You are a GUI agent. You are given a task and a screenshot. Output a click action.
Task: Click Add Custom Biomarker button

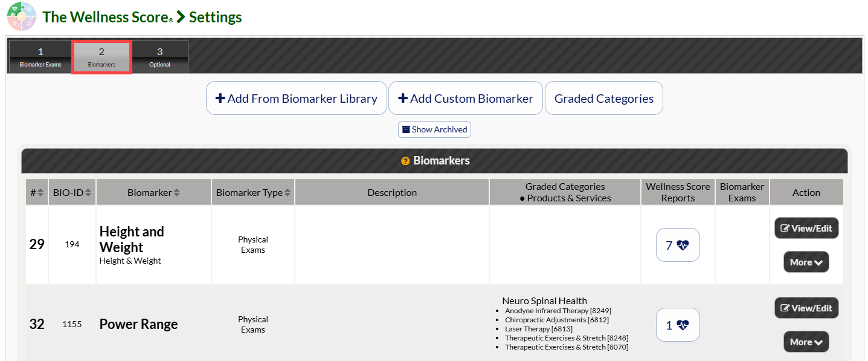pyautogui.click(x=466, y=98)
